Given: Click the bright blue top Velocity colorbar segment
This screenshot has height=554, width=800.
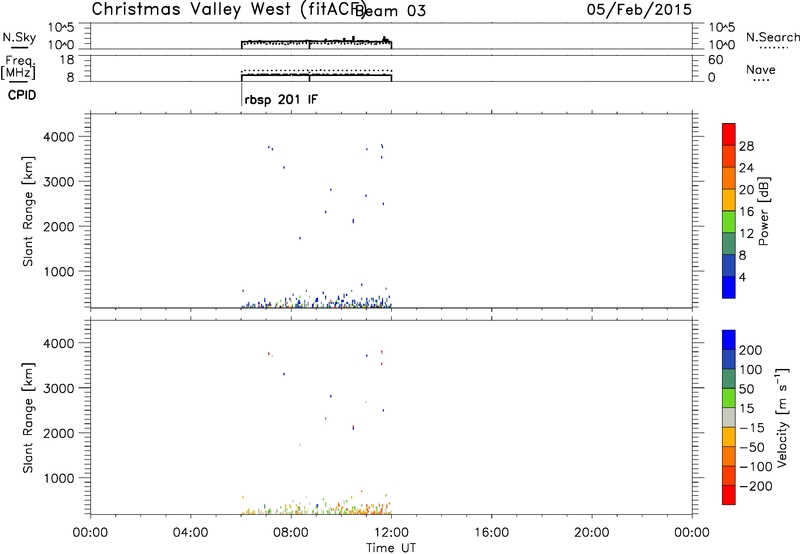Looking at the screenshot, I should [729, 340].
